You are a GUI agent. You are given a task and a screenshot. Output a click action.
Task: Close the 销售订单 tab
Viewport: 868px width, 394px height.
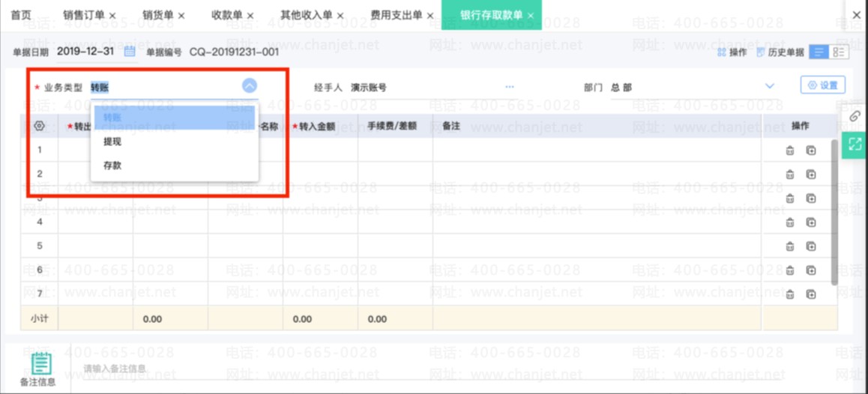coord(112,16)
